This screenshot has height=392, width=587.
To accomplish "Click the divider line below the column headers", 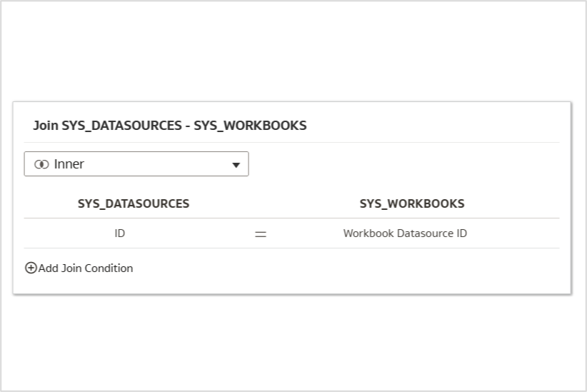I will [291, 218].
